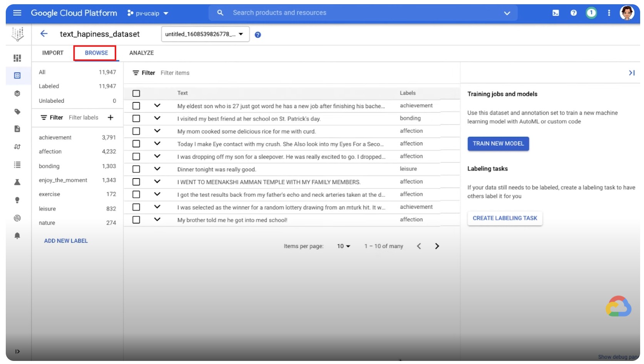Select checkbox for med school row

(136, 220)
